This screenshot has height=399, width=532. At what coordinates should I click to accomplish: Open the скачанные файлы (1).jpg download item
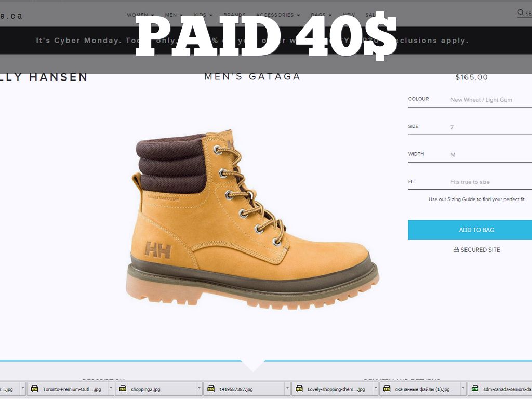coord(422,389)
